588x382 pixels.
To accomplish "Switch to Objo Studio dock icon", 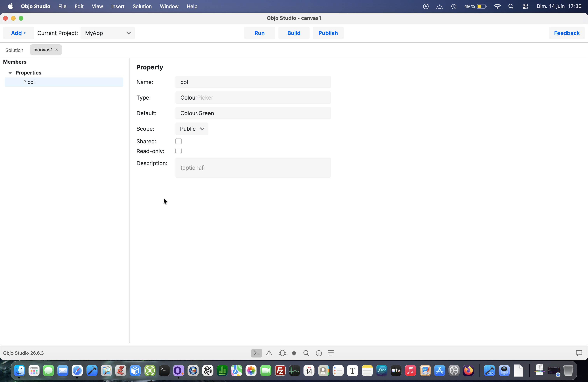I will 178,371.
